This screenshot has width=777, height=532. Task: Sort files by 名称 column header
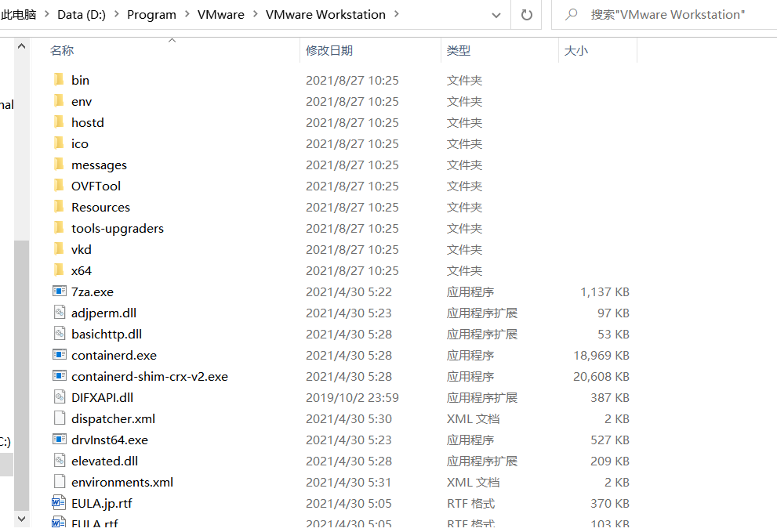(62, 50)
